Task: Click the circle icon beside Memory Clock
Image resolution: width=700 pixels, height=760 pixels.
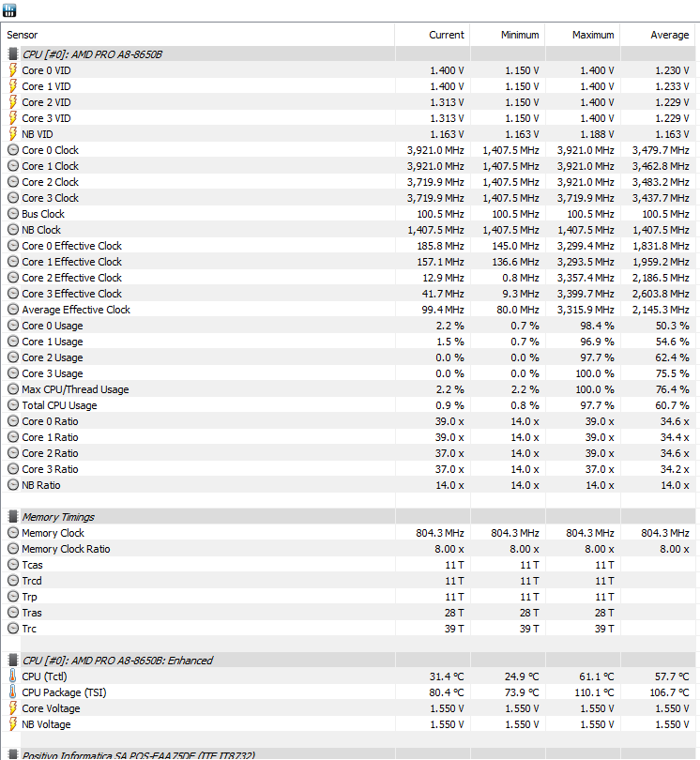Action: click(13, 533)
